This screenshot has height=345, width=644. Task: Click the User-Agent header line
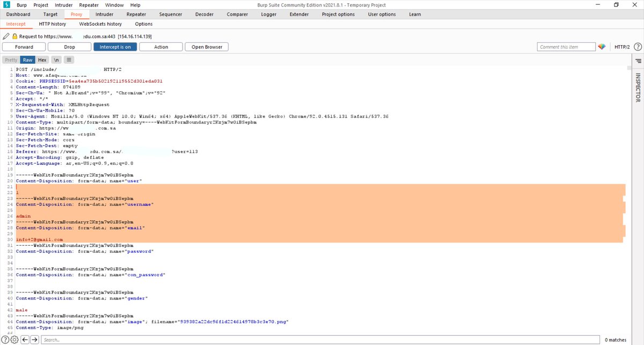(x=202, y=116)
